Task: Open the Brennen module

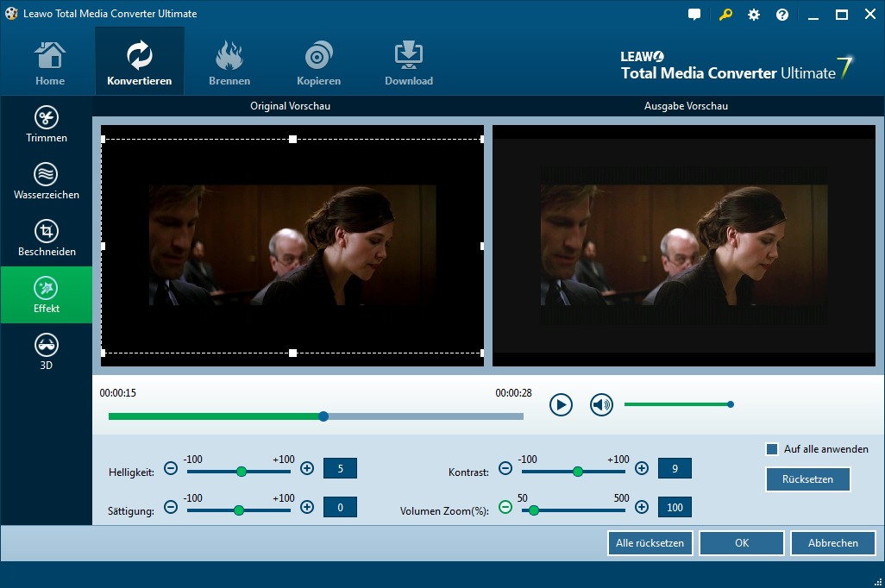Action: (229, 63)
